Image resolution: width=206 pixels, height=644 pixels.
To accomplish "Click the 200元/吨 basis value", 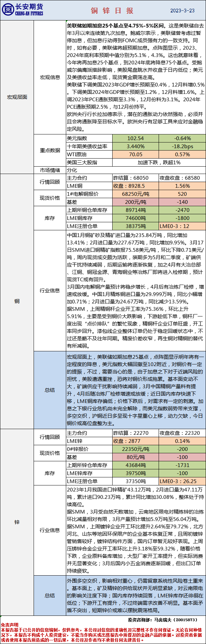I will point(135,202).
